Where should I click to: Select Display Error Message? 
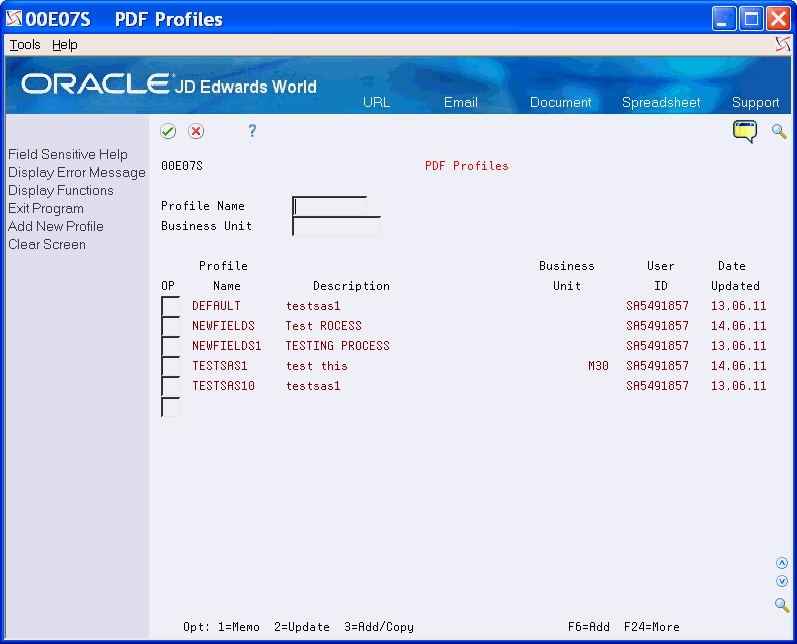coord(77,172)
